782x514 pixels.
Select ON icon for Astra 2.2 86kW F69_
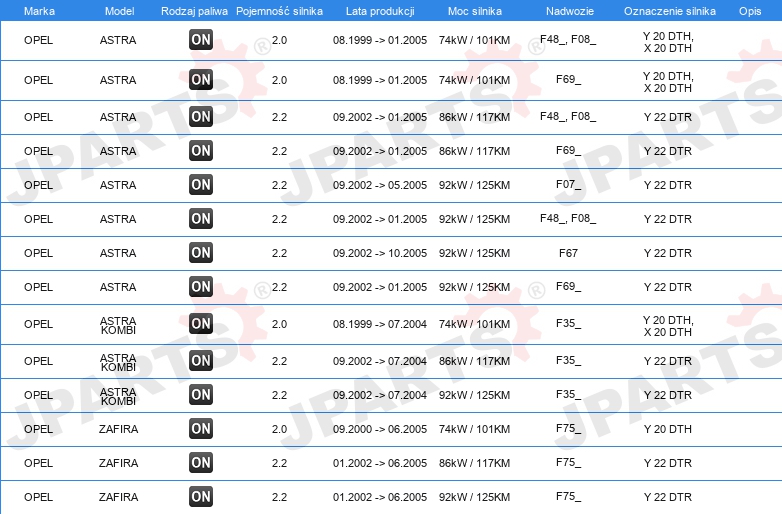(201, 151)
